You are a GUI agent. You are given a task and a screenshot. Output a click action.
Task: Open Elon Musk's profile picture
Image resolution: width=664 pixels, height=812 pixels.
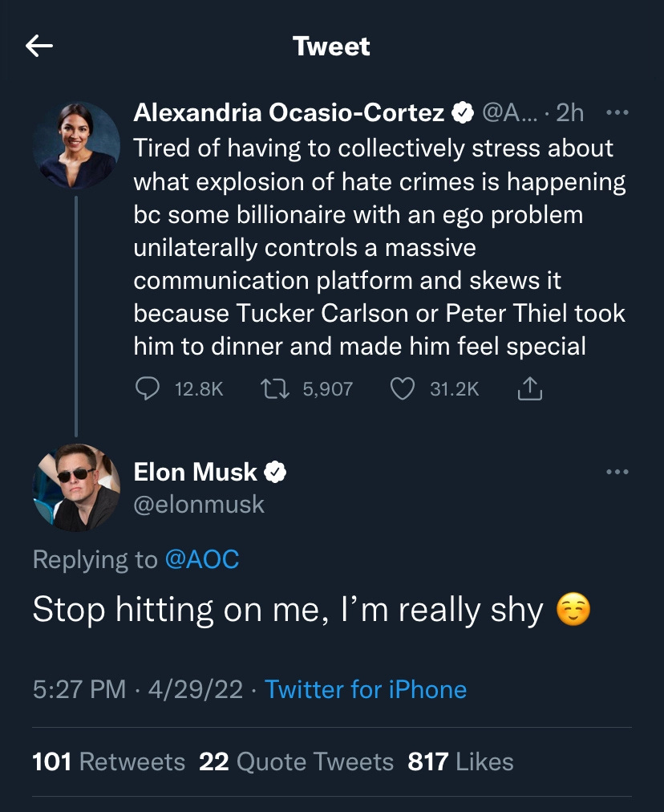[77, 487]
